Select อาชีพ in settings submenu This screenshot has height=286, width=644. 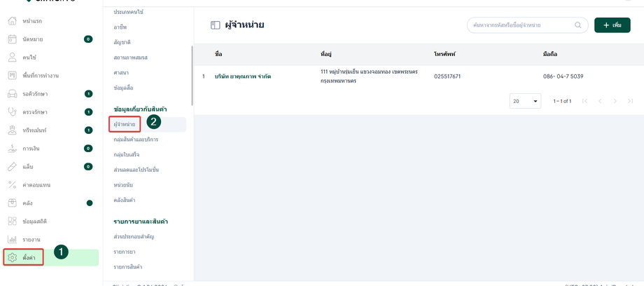point(120,27)
